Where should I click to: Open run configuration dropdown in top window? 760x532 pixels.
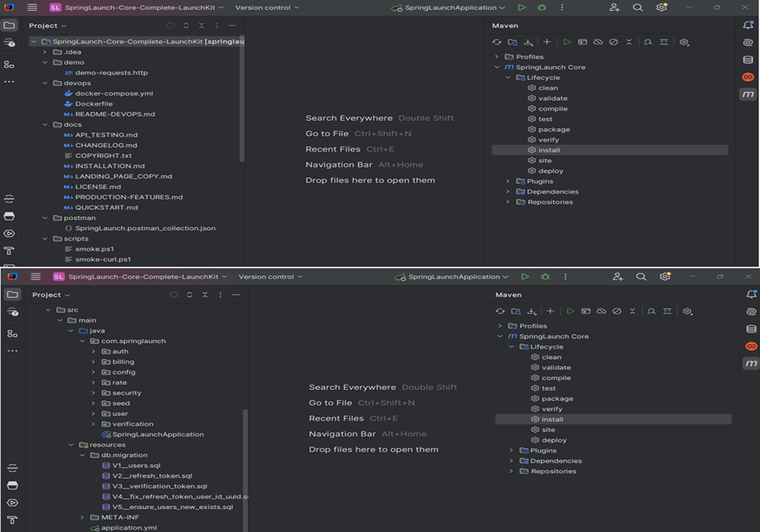[x=448, y=8]
